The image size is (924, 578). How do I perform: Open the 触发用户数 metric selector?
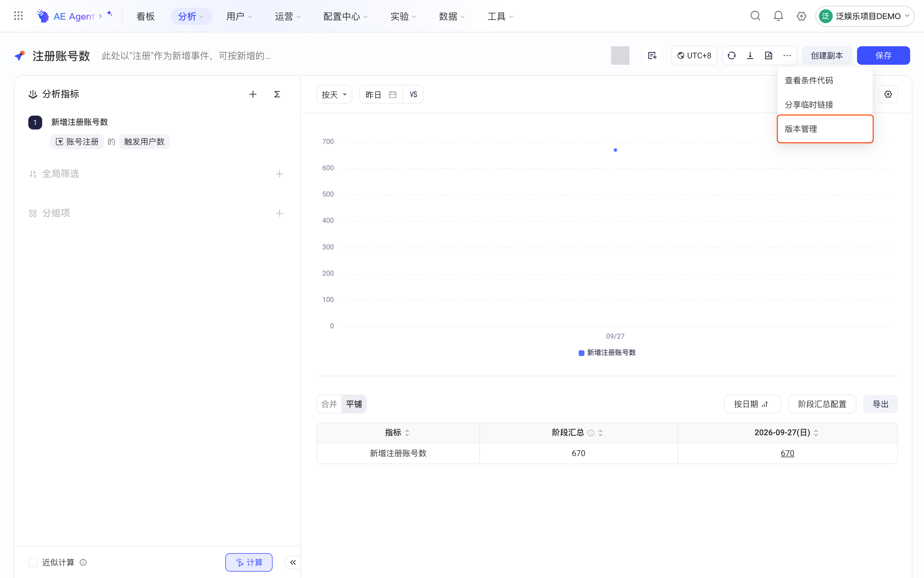pyautogui.click(x=144, y=142)
